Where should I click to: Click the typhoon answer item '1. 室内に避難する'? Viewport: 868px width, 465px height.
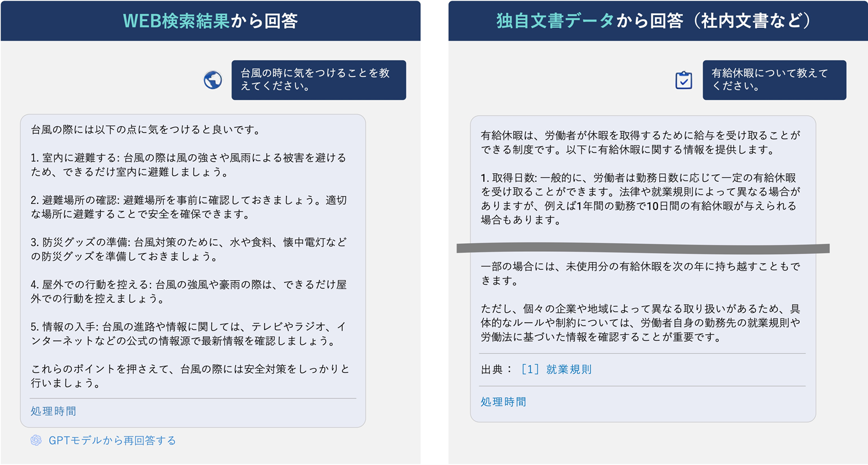pyautogui.click(x=189, y=165)
